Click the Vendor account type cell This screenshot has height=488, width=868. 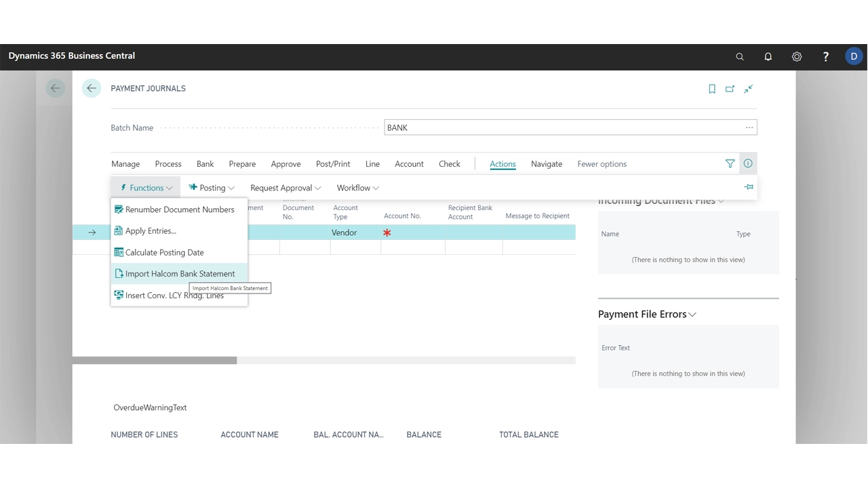(x=355, y=232)
